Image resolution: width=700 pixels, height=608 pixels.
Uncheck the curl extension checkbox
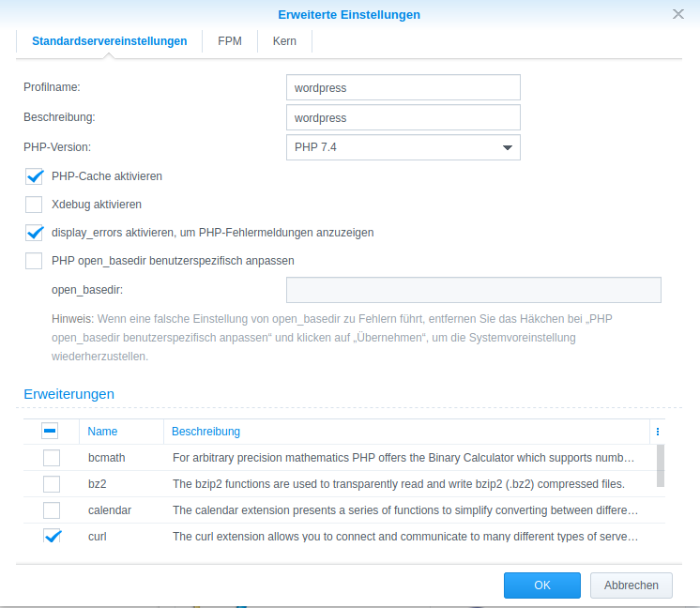click(x=53, y=536)
